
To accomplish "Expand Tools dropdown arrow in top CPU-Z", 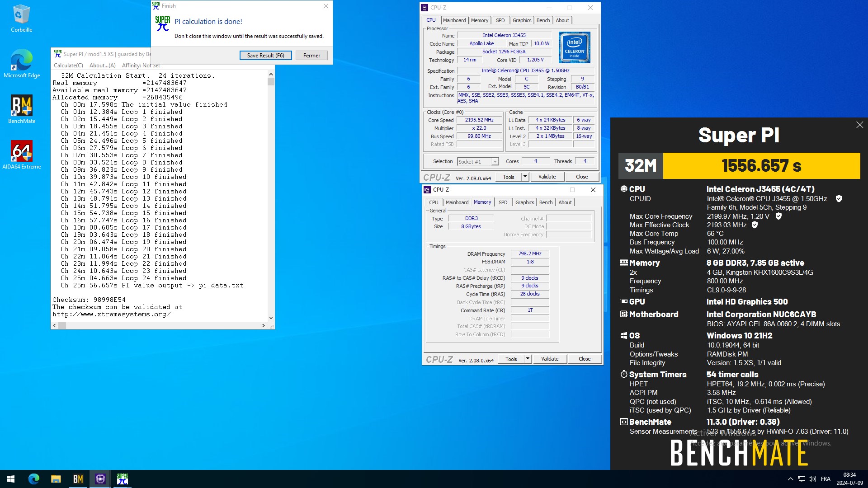I will 525,177.
